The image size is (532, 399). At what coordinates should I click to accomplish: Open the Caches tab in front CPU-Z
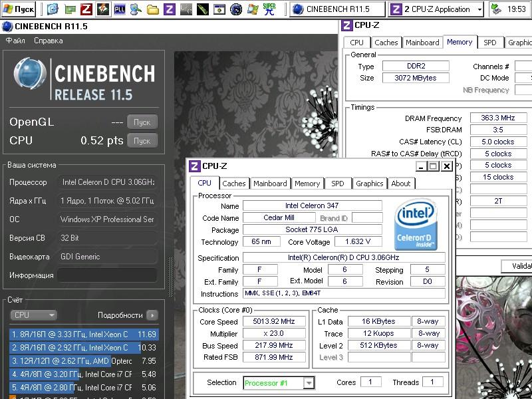pos(234,184)
